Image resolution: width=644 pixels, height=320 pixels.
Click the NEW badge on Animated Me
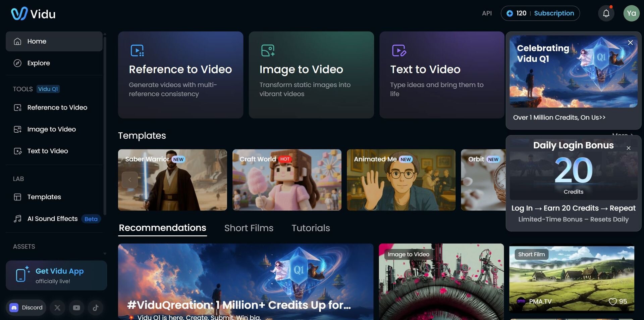pos(406,159)
